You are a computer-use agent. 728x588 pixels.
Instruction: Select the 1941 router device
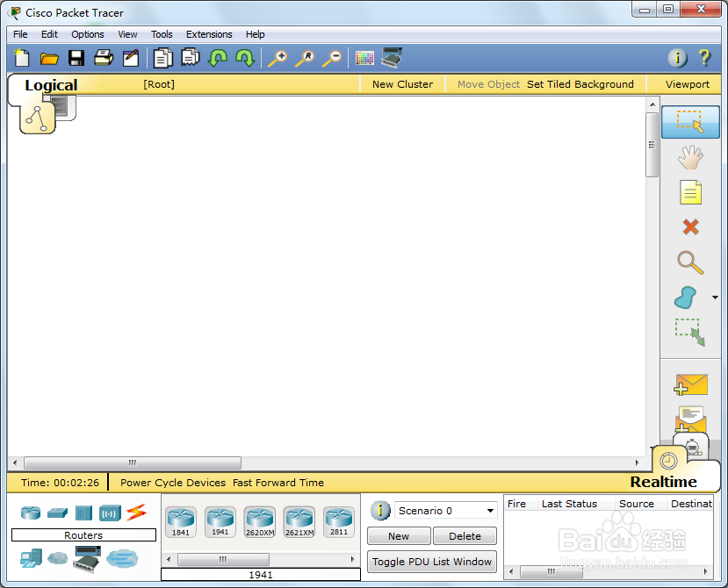pos(220,522)
